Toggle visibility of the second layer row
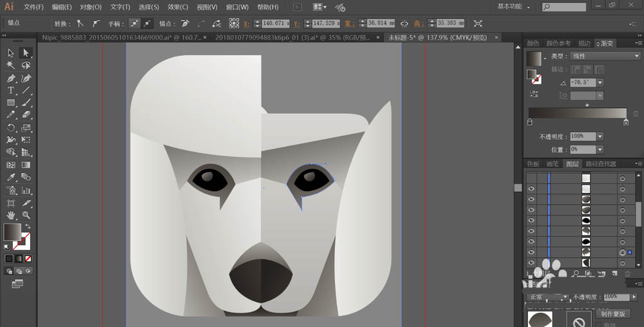Screen dimensions: 644x327 pyautogui.click(x=531, y=189)
